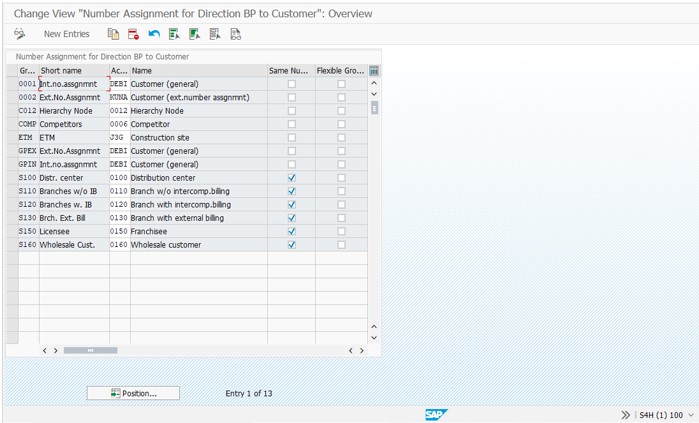Click the Deselect All icon
The width and height of the screenshot is (699, 423).
pos(215,34)
